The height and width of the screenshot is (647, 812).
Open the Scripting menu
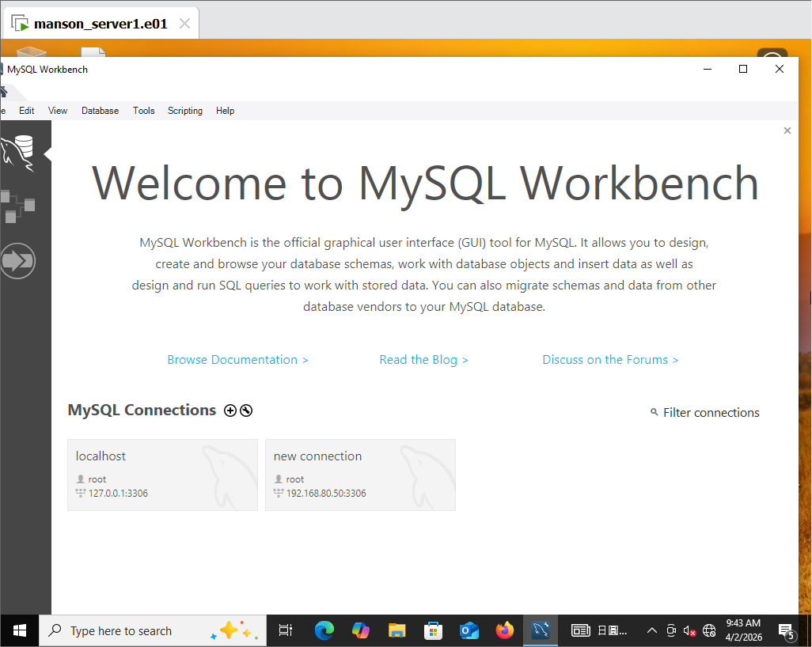pos(185,111)
